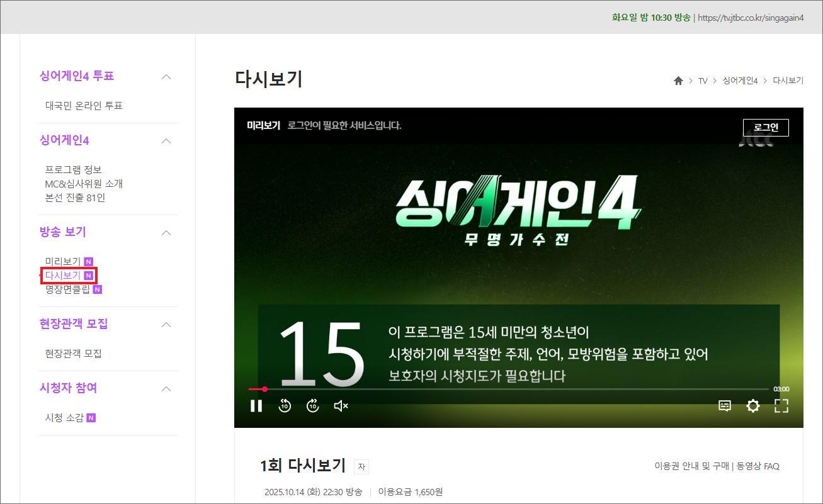Click the 이용요금 1,650원 text
Screen dimensions: 823x504
(411, 492)
